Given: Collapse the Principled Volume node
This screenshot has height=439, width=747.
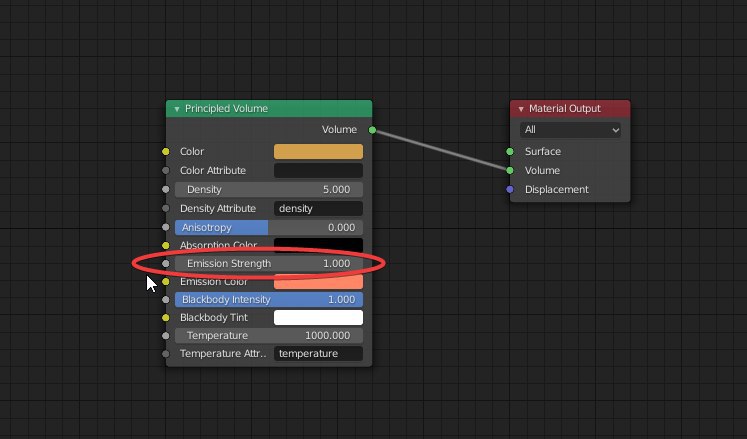Looking at the screenshot, I should click(x=177, y=109).
